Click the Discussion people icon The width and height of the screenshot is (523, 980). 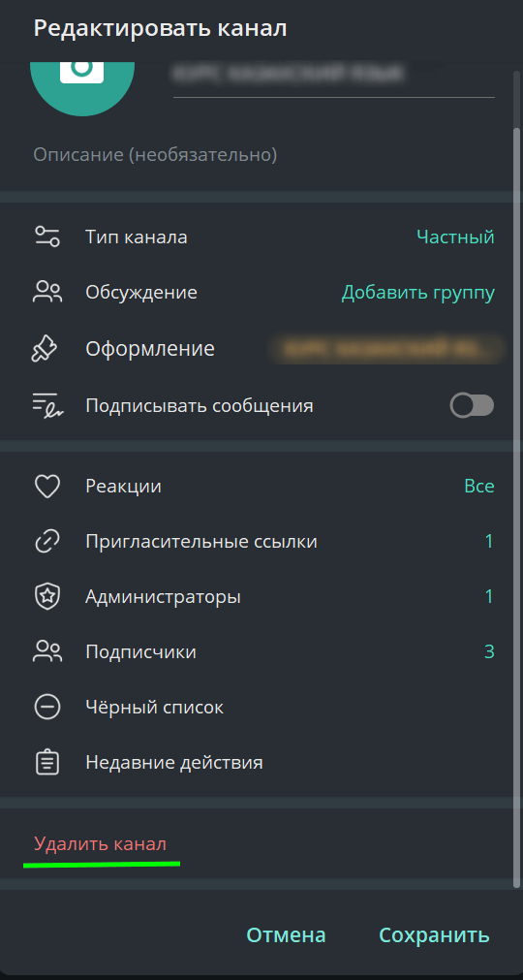[x=47, y=293]
